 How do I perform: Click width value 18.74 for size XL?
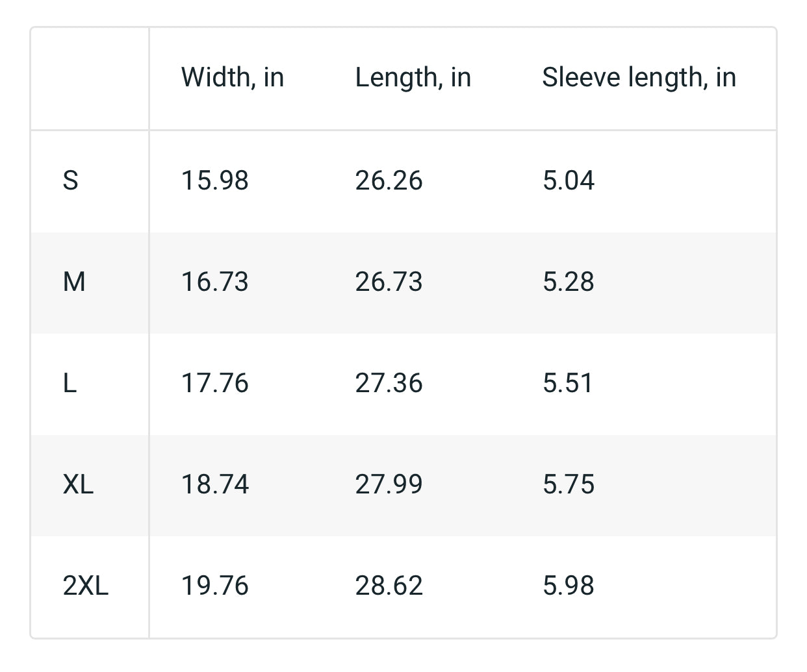(214, 484)
